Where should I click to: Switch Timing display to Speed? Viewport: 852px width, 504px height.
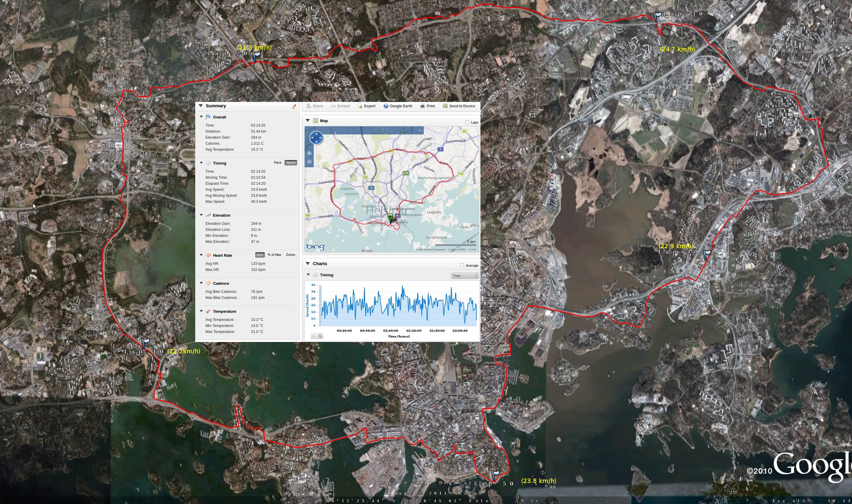[x=291, y=163]
